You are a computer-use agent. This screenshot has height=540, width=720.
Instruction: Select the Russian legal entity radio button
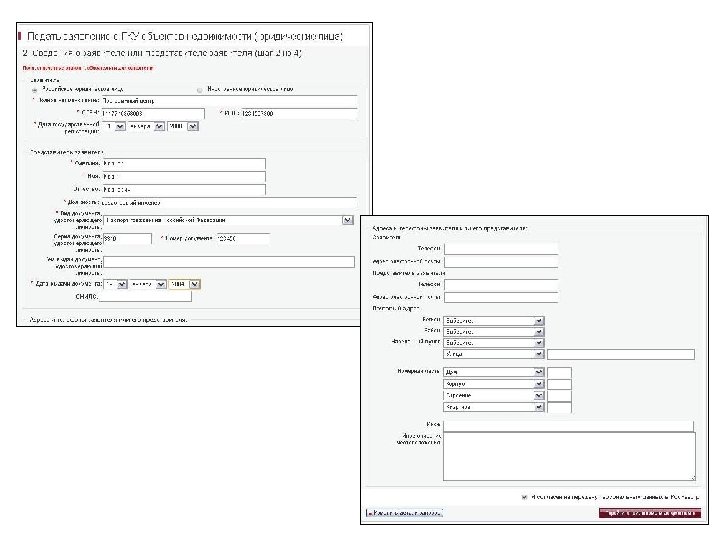[34, 90]
